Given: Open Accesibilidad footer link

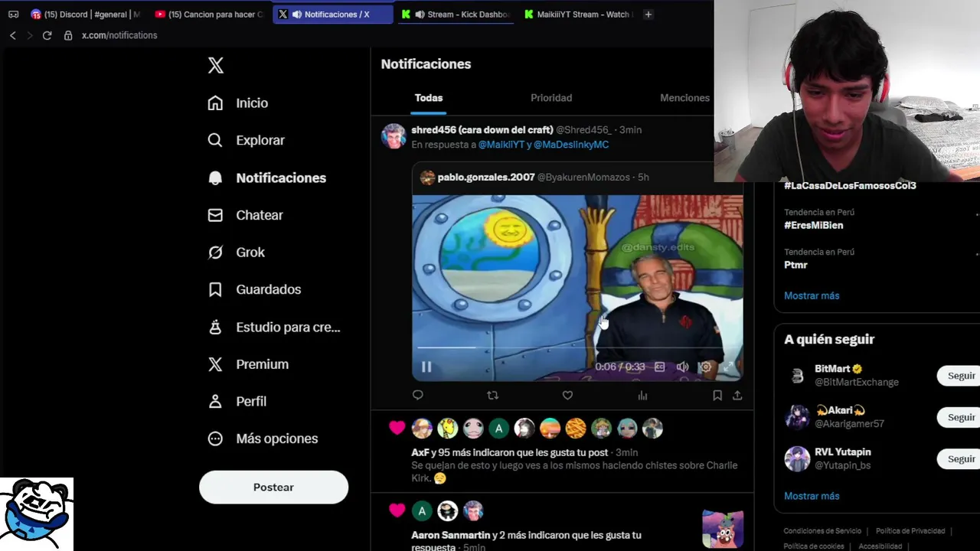Looking at the screenshot, I should [x=880, y=546].
